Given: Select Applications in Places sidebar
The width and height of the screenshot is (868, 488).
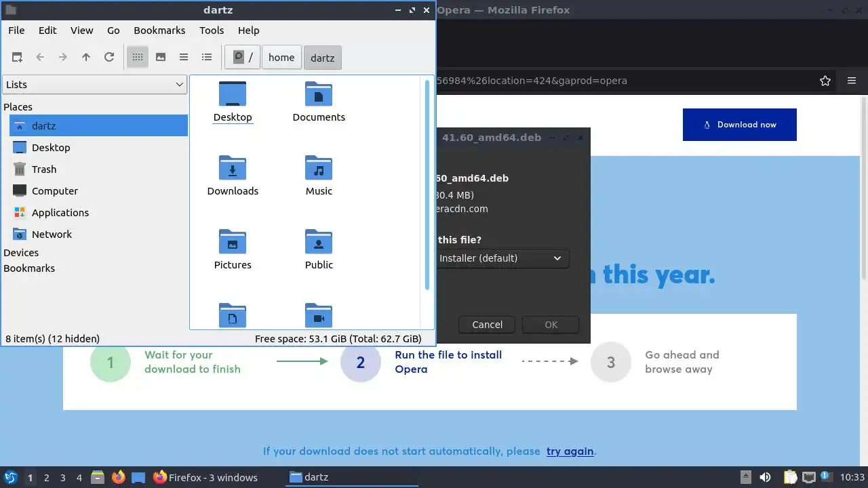Looking at the screenshot, I should (98, 212).
